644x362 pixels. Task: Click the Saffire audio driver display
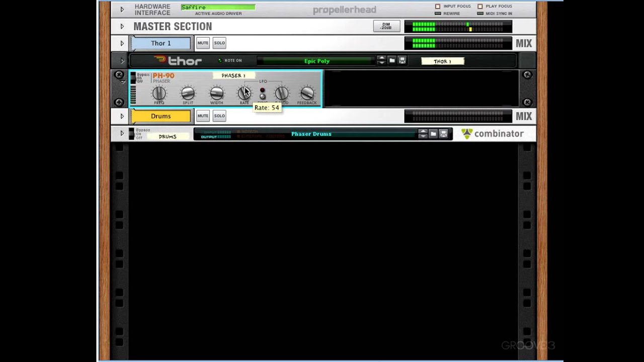(218, 7)
